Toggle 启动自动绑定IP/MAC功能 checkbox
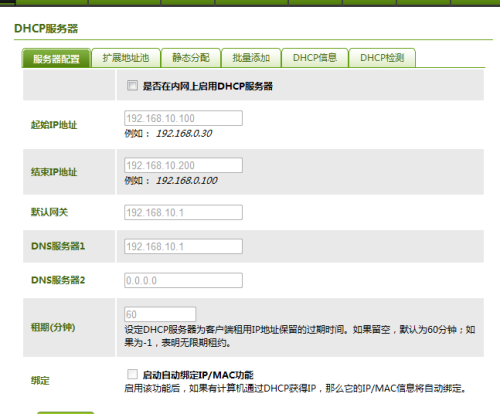This screenshot has height=414, width=500. tap(132, 374)
